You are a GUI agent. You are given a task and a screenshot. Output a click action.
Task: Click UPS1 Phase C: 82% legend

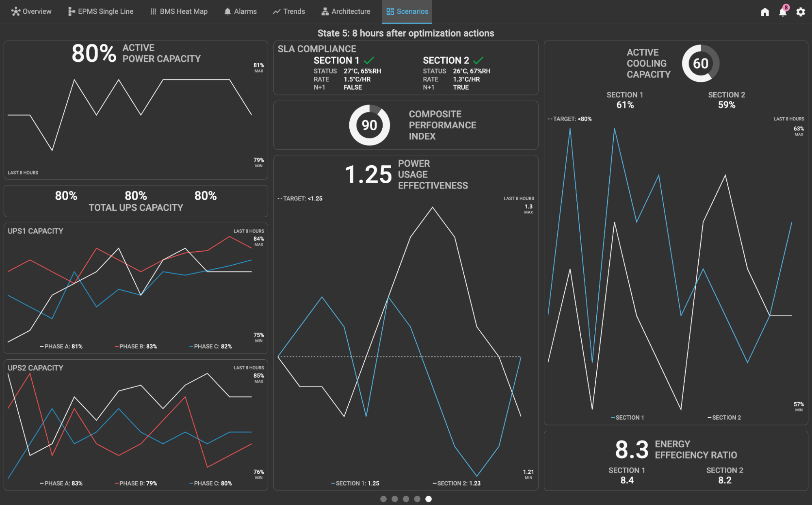[x=210, y=346]
